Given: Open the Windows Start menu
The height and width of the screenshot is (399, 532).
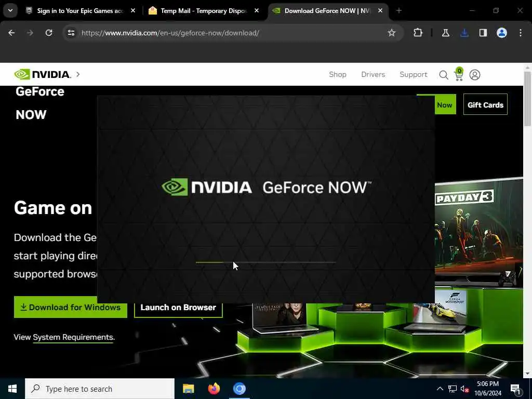Looking at the screenshot, I should pyautogui.click(x=12, y=389).
